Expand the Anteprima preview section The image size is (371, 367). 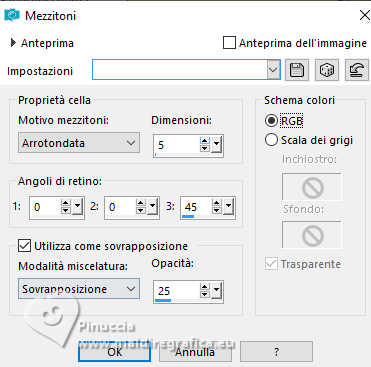[13, 43]
